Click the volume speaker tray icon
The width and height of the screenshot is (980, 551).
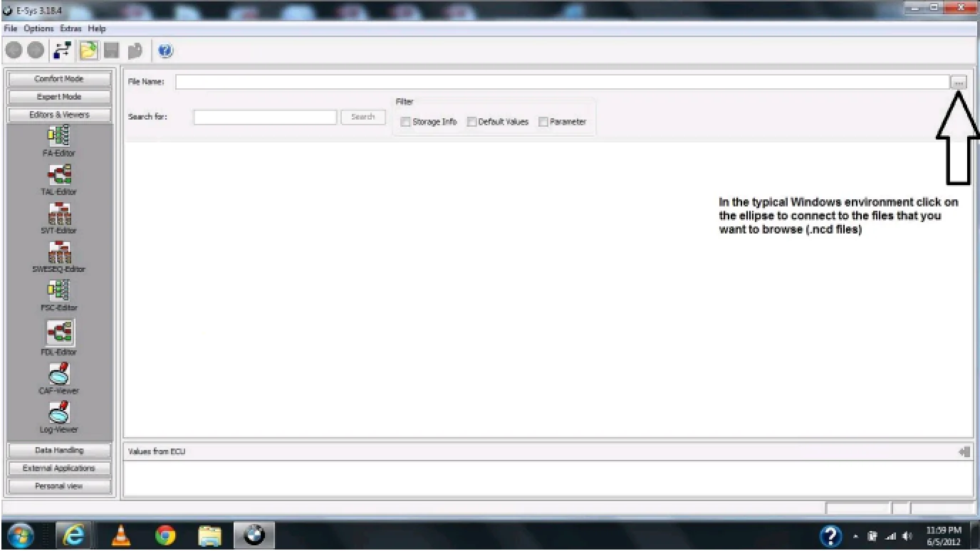[907, 536]
